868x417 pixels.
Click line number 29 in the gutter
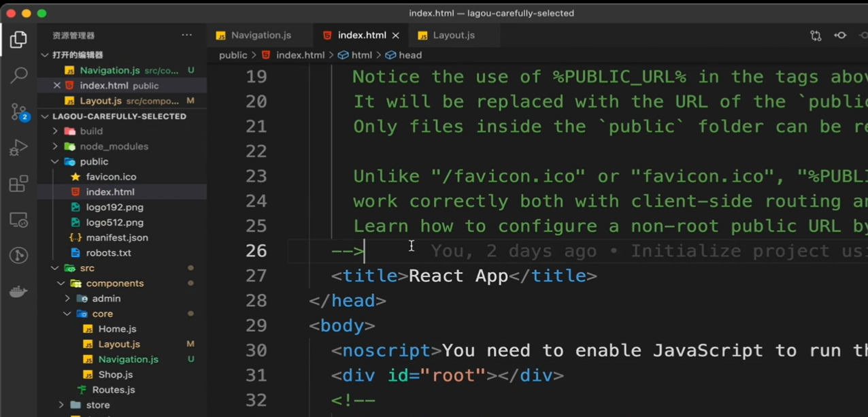(x=256, y=325)
